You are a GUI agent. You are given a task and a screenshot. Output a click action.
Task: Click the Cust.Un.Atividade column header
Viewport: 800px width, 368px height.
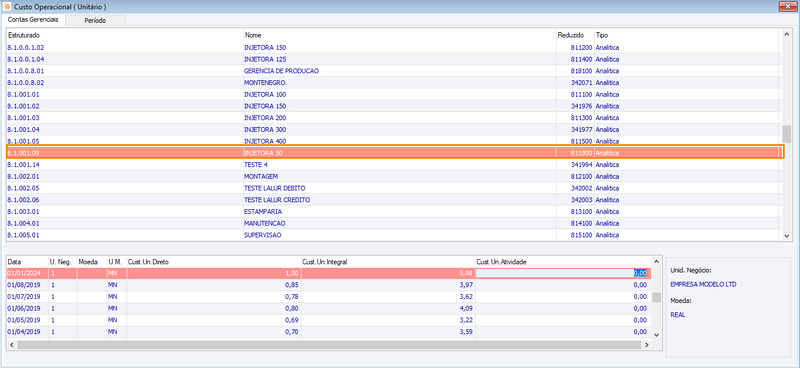point(563,262)
